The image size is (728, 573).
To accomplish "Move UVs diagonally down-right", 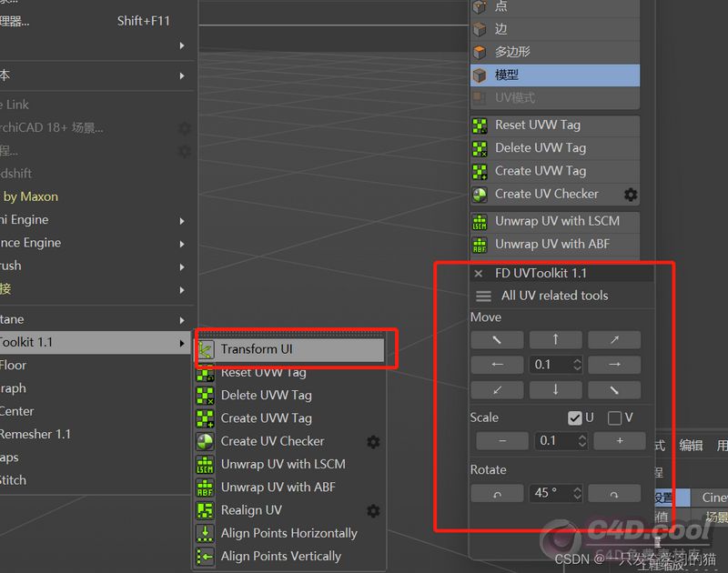I will (614, 390).
